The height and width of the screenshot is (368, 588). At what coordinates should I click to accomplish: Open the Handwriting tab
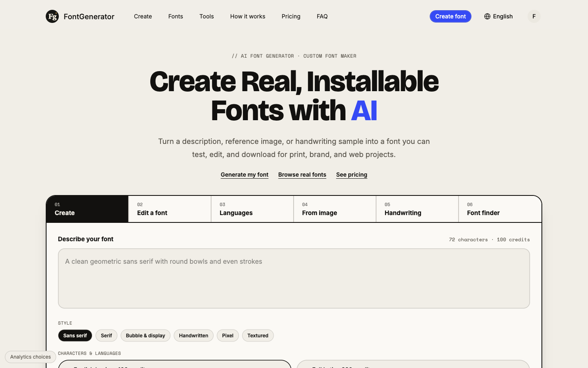pos(417,209)
